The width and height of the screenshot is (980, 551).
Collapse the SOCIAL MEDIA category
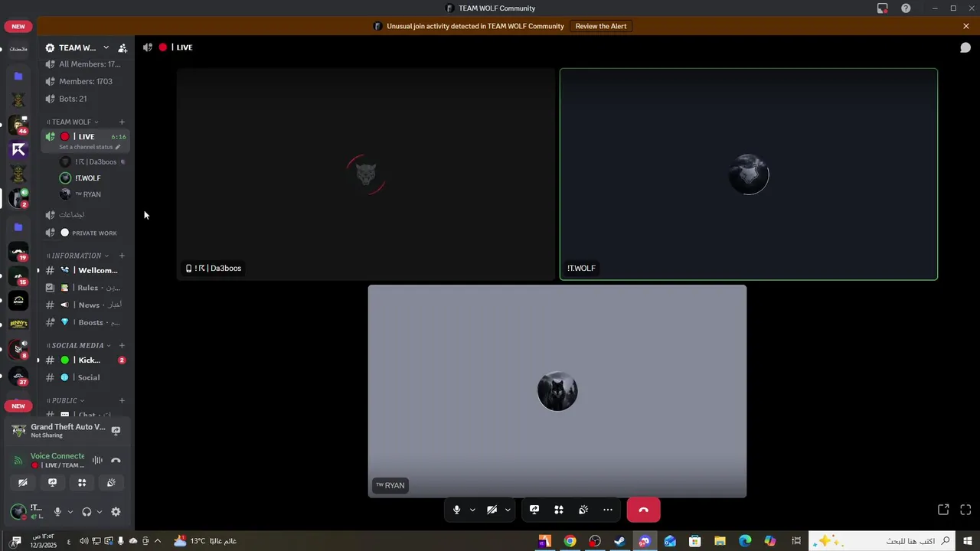pyautogui.click(x=78, y=345)
